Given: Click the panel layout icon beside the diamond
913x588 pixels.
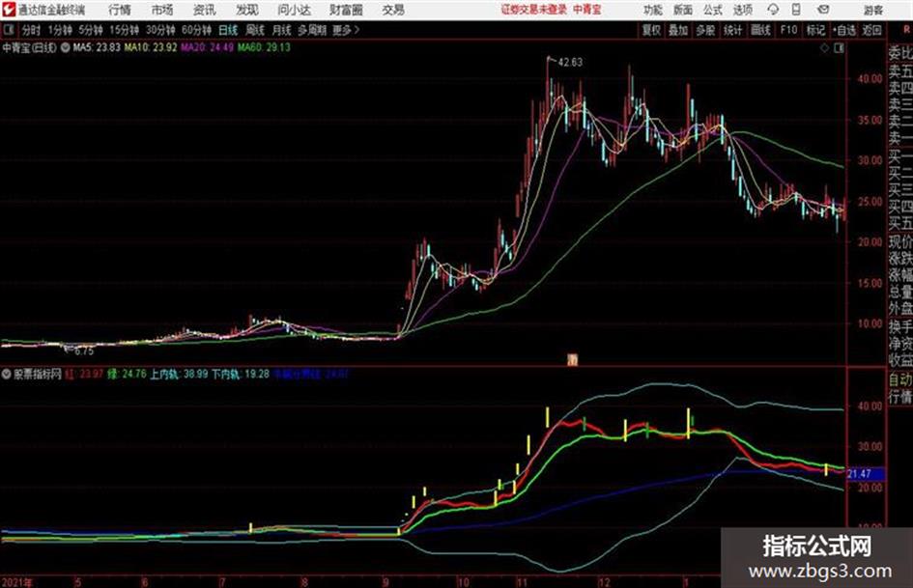Looking at the screenshot, I should click(x=839, y=48).
